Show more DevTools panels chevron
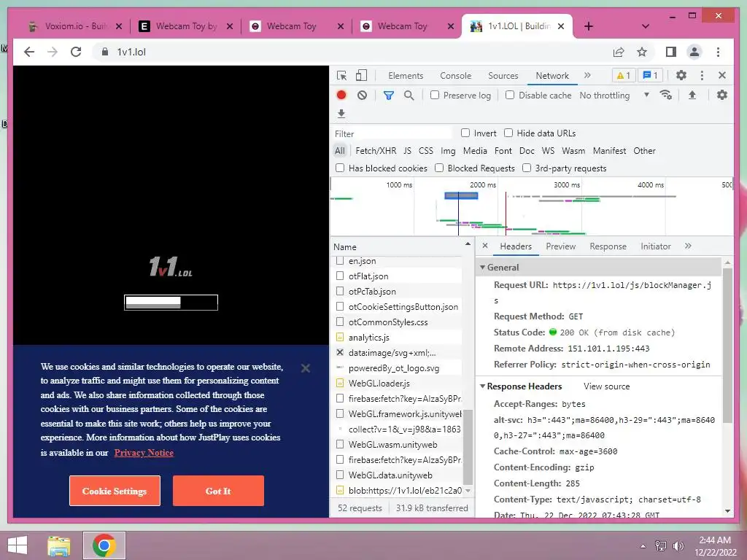Screen dimensions: 747x560 (587, 75)
